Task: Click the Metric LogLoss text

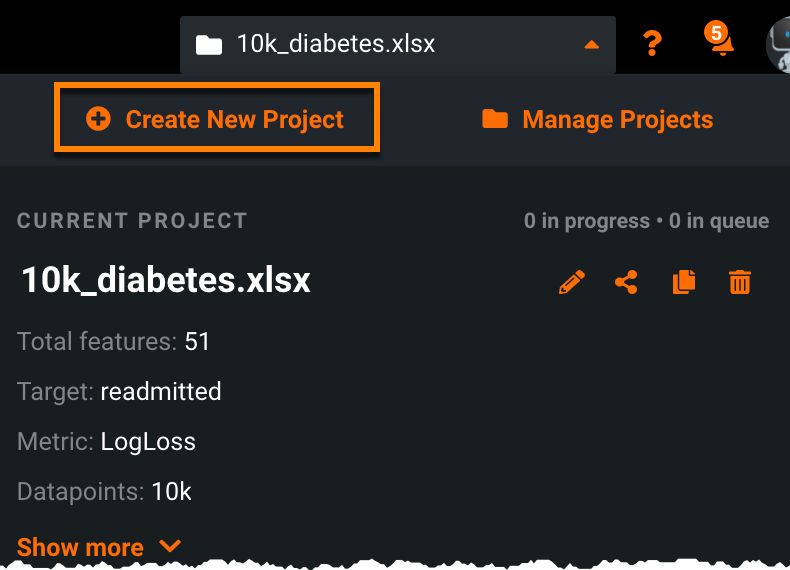Action: pyautogui.click(x=106, y=441)
